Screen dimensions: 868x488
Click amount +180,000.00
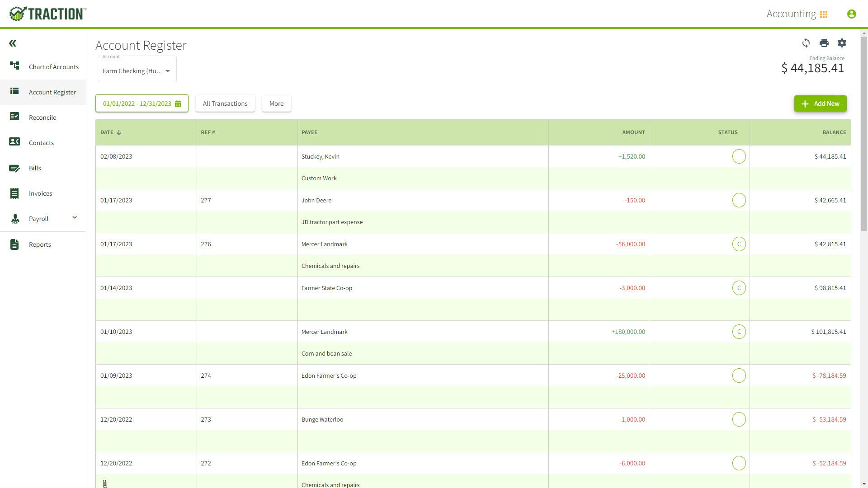628,332
